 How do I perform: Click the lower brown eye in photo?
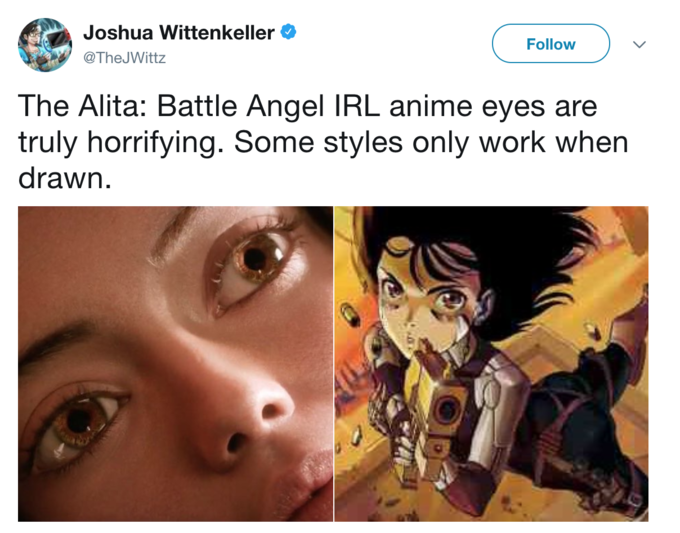(78, 425)
